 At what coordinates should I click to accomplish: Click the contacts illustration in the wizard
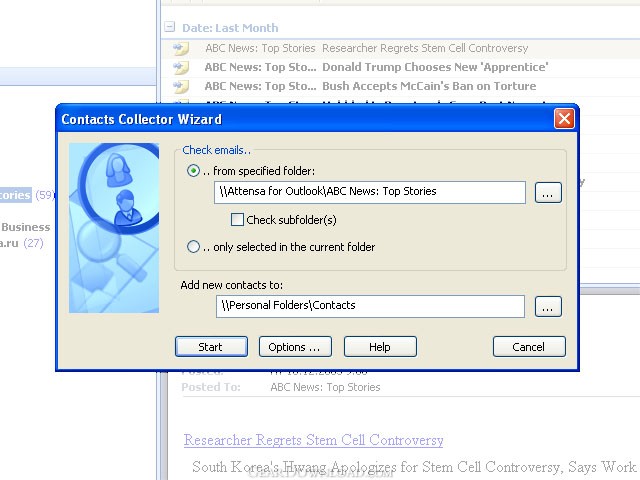click(114, 228)
